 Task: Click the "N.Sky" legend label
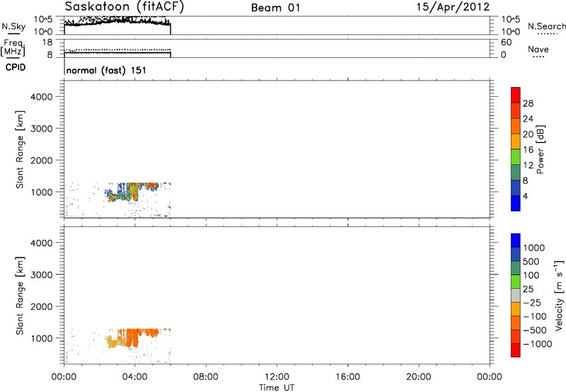[x=13, y=26]
